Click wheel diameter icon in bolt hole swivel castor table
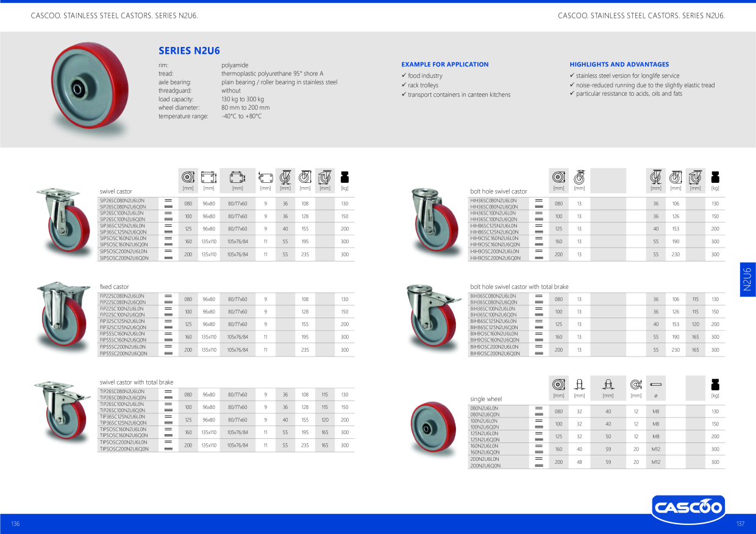Image resolution: width=756 pixels, height=534 pixels. click(x=558, y=177)
